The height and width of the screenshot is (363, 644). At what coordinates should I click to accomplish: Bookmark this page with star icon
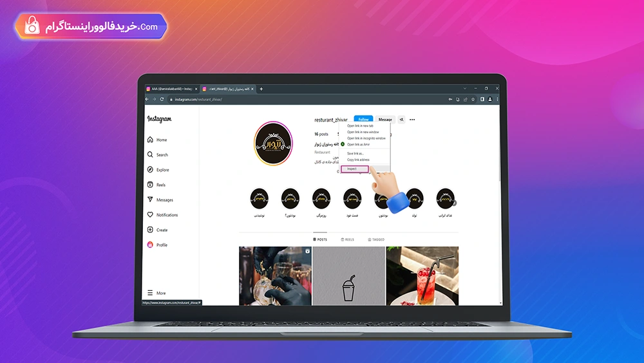click(x=473, y=99)
